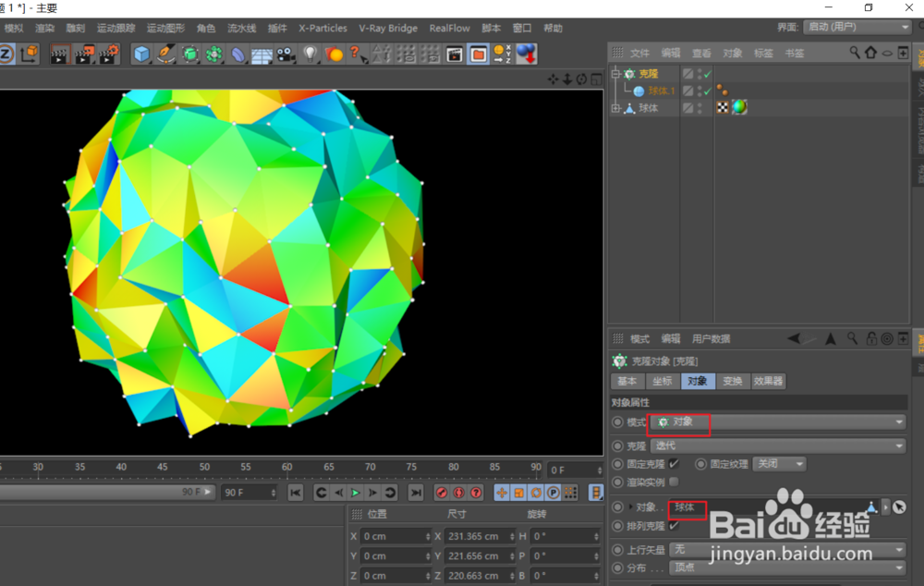
Task: Click the home icon in Object Manager
Action: [870, 53]
